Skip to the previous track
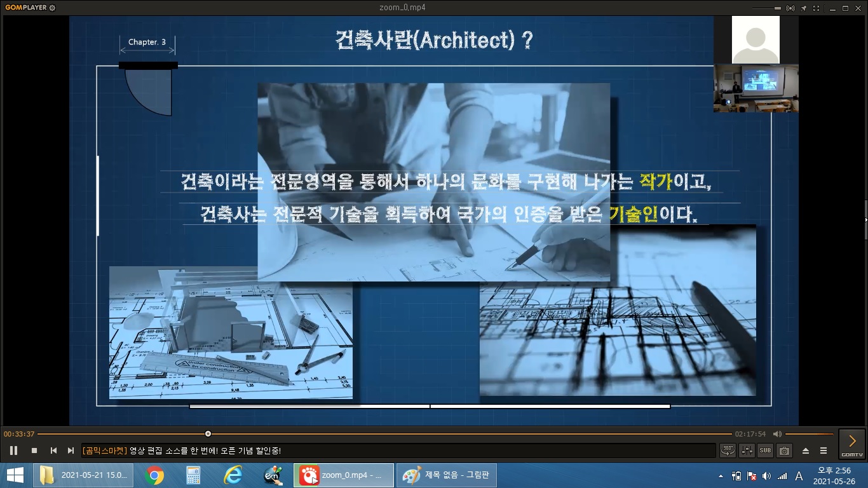The width and height of the screenshot is (868, 488). click(53, 451)
